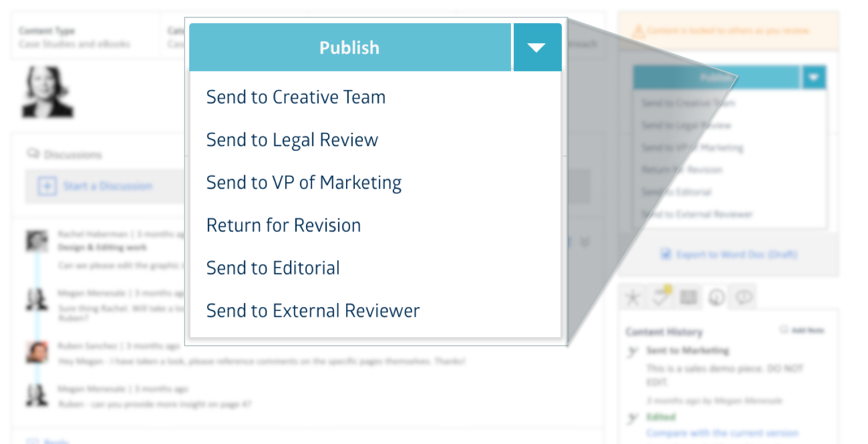This screenshot has width=868, height=444.
Task: Click the Export to Word Doc (Draft) link
Action: pos(737,254)
